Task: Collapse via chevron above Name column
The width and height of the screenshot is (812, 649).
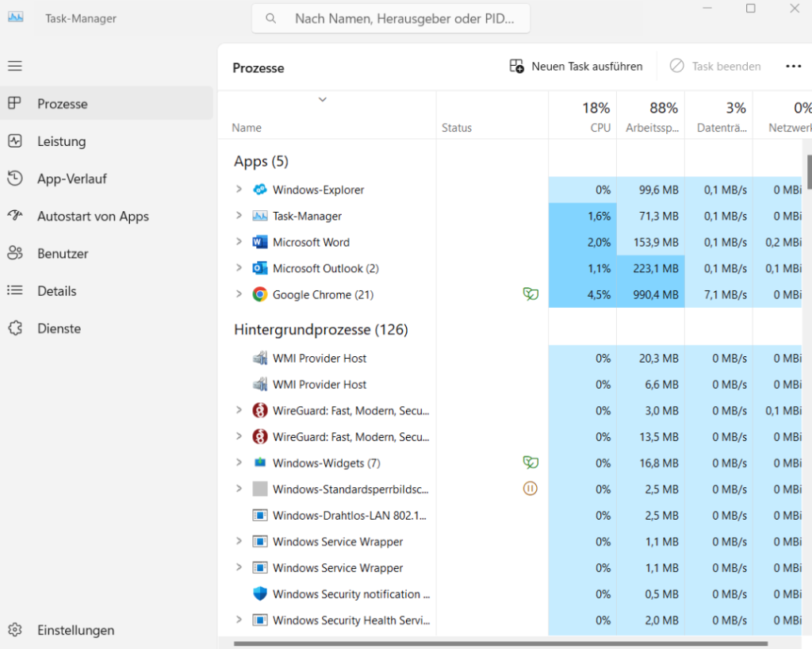Action: coord(322,100)
